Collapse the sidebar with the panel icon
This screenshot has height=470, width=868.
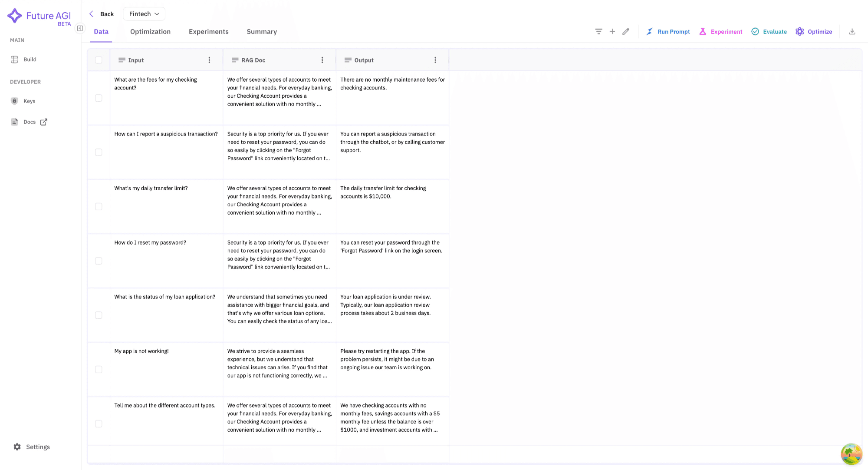(x=80, y=28)
